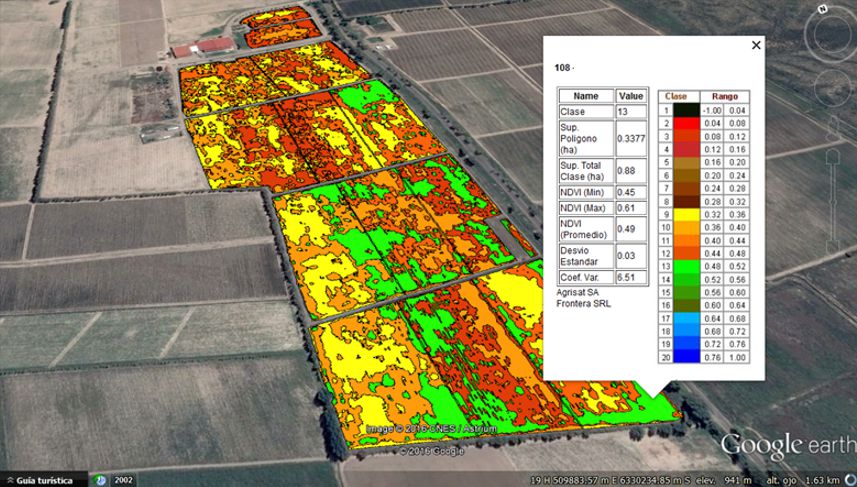Click the Coef. Var. value 6.51
Viewport: 857px width, 487px height.
(x=631, y=277)
